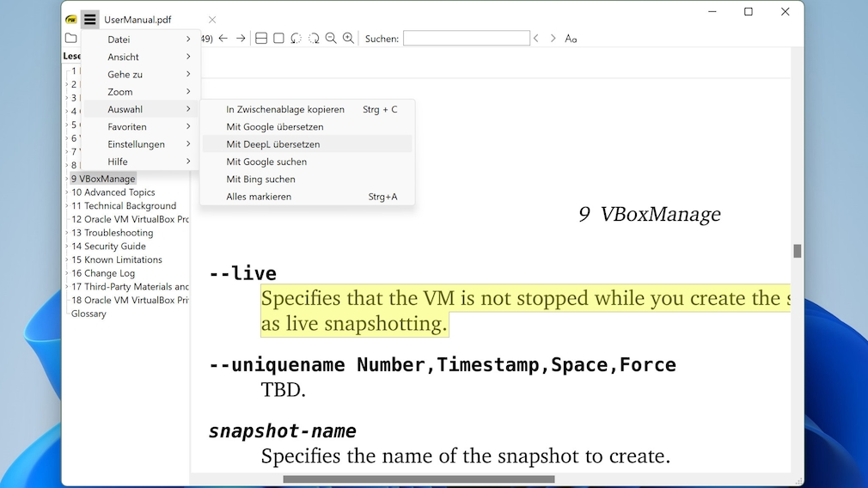The width and height of the screenshot is (868, 488).
Task: Expand the 9 VBoxManage tree node
Action: click(x=66, y=179)
